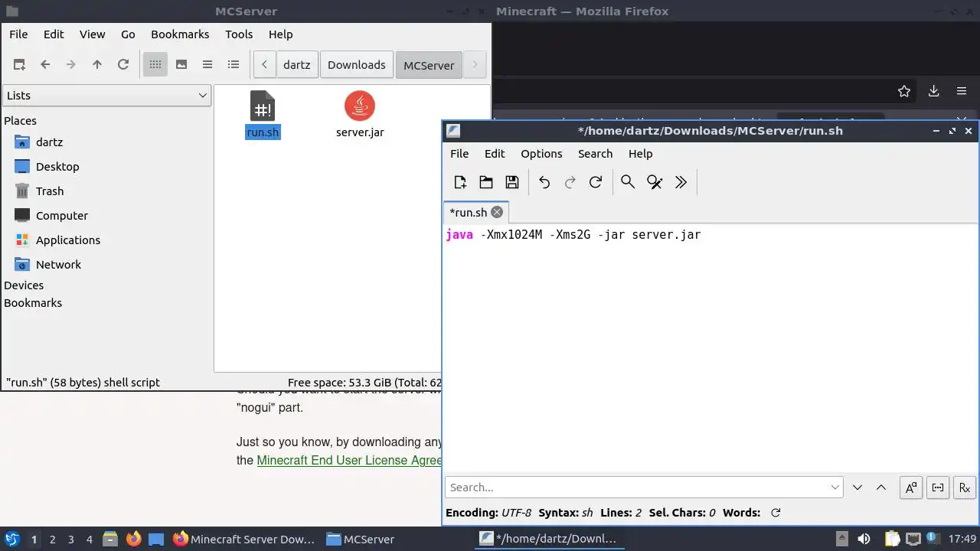Select MCServer path bar button
Viewport: 980px width, 551px height.
point(429,65)
